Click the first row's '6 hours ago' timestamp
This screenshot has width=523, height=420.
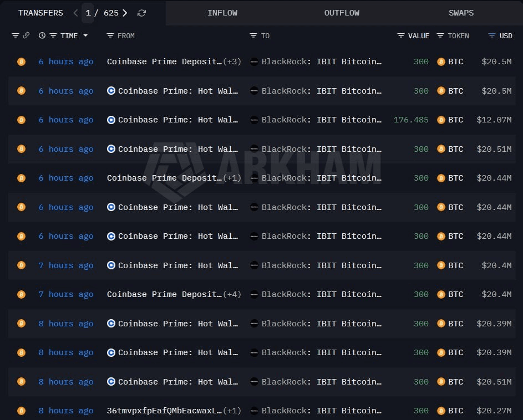[65, 62]
